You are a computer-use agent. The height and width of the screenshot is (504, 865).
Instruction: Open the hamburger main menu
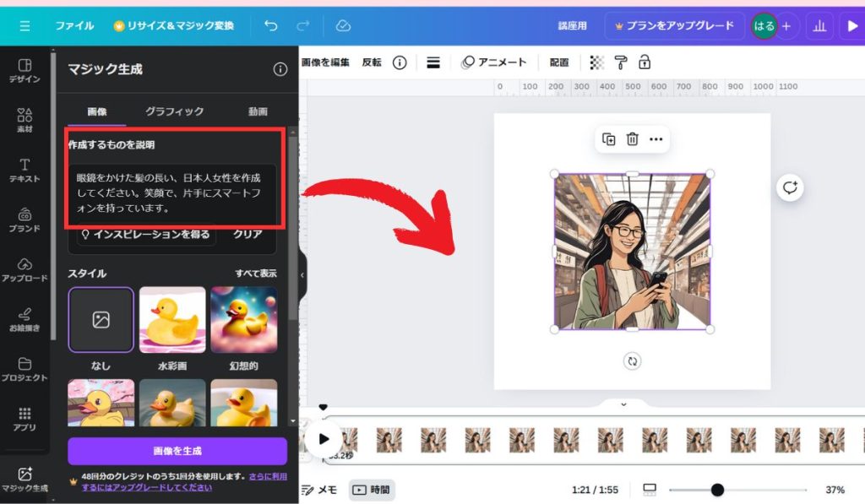pos(24,26)
